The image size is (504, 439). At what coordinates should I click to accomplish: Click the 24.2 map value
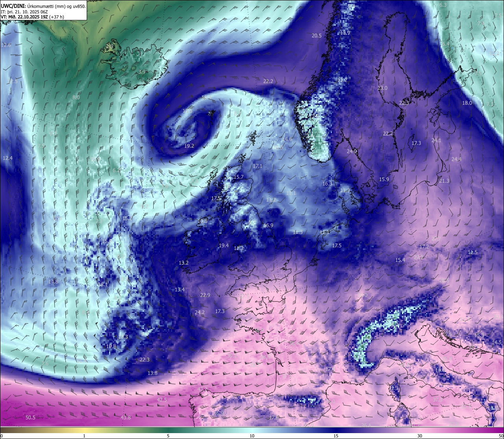tap(200, 313)
